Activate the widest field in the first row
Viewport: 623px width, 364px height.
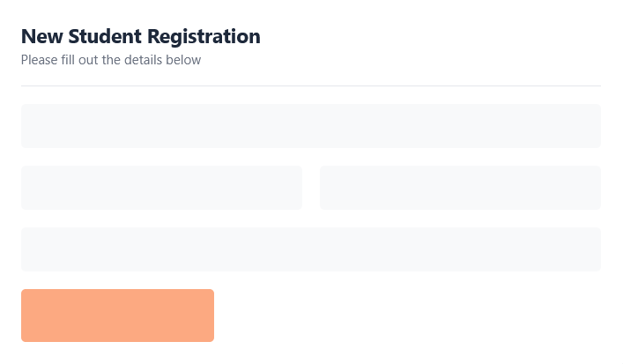[x=310, y=126]
